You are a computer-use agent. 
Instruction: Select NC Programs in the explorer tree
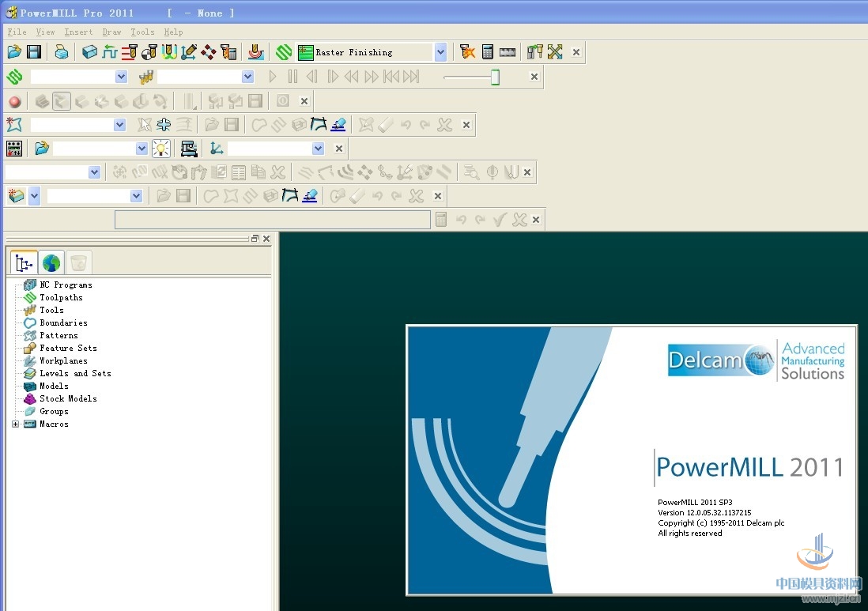(x=66, y=285)
